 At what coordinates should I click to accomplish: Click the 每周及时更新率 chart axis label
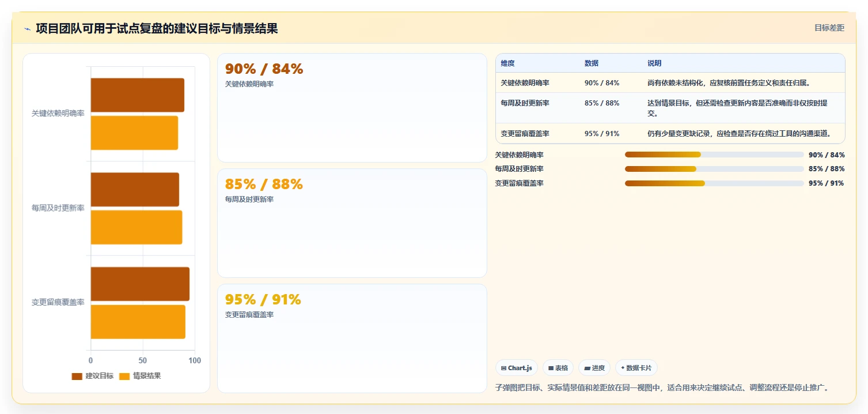tap(58, 208)
